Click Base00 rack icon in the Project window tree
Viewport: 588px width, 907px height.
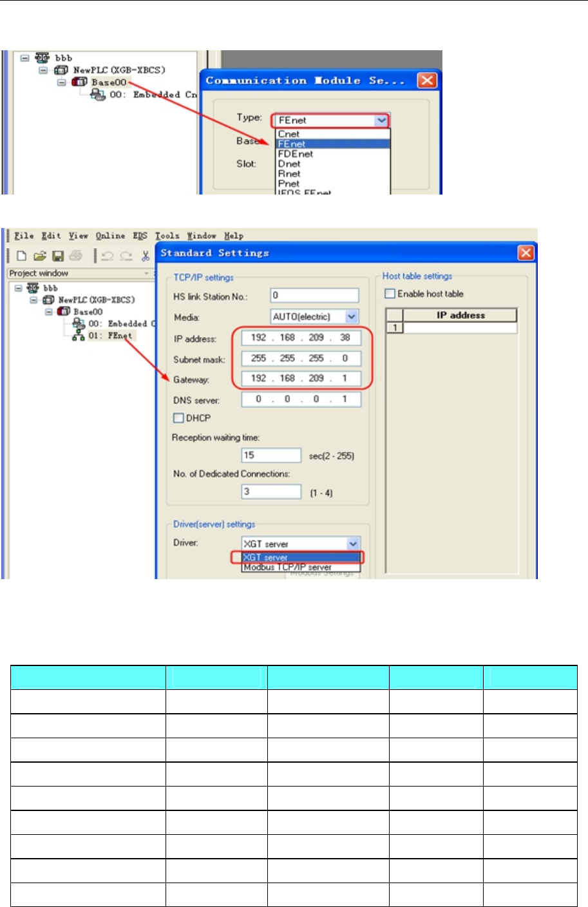64,312
